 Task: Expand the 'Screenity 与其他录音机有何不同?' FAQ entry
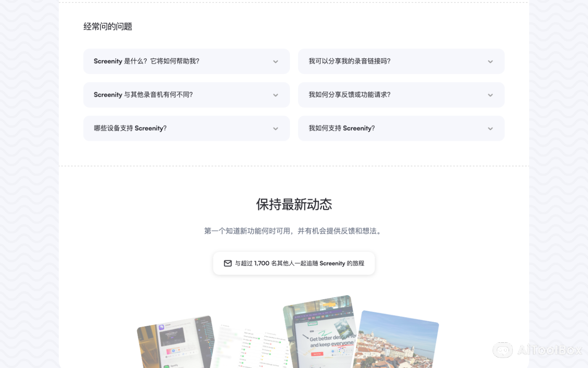click(186, 95)
